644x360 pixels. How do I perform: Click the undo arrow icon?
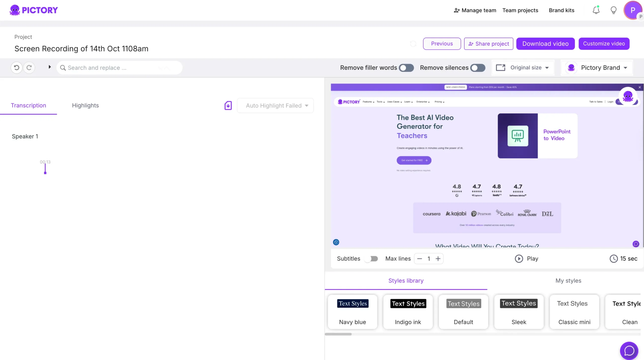pos(17,67)
